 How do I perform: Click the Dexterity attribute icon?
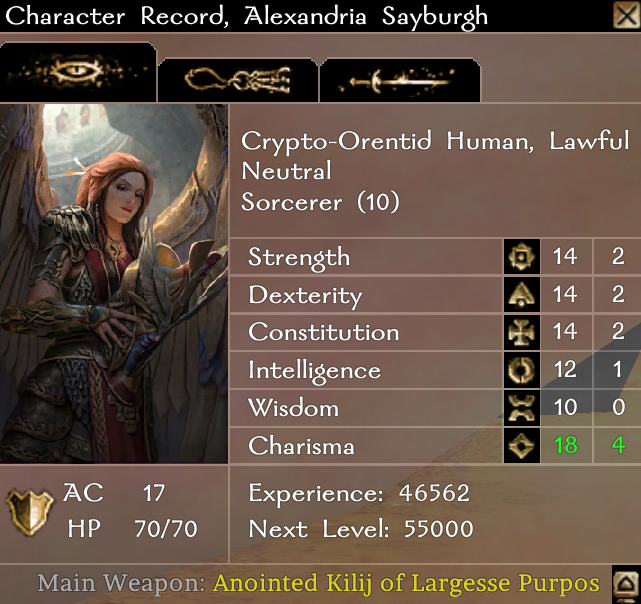pos(522,295)
